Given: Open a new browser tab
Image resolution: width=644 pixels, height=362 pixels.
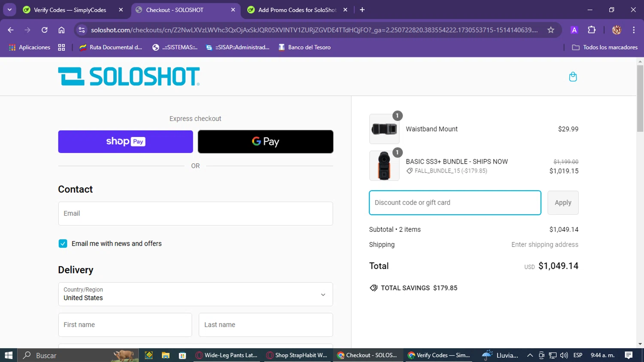Looking at the screenshot, I should pyautogui.click(x=362, y=10).
